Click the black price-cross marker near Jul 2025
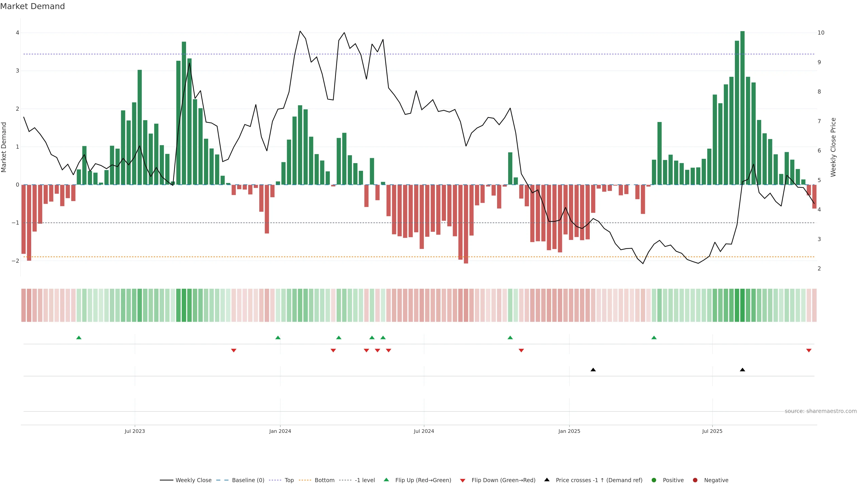The height and width of the screenshot is (488, 868). (742, 370)
